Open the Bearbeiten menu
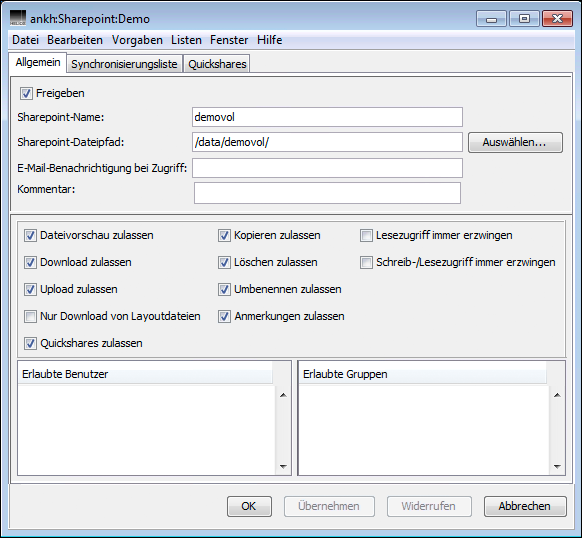Image resolution: width=582 pixels, height=538 pixels. [x=75, y=40]
